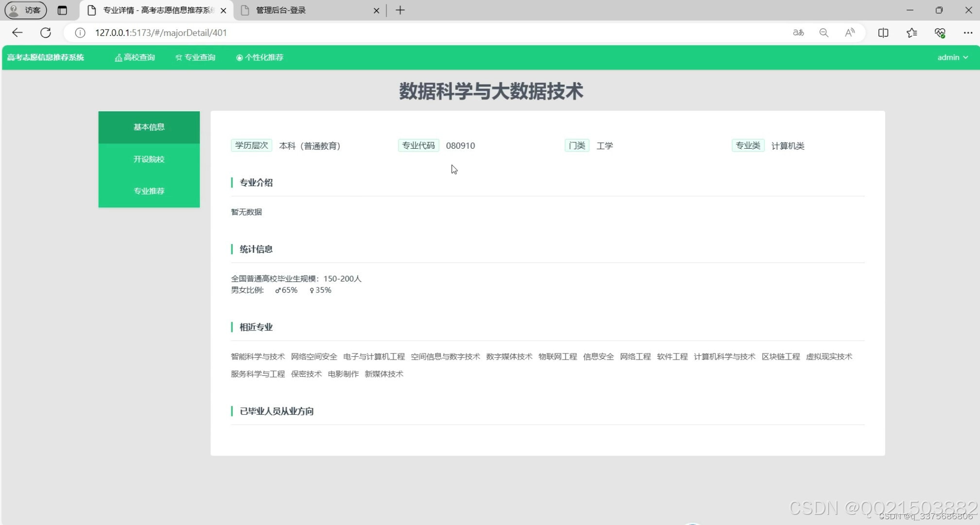Reload the page with the refresh icon
Viewport: 980px width, 525px height.
pos(46,33)
